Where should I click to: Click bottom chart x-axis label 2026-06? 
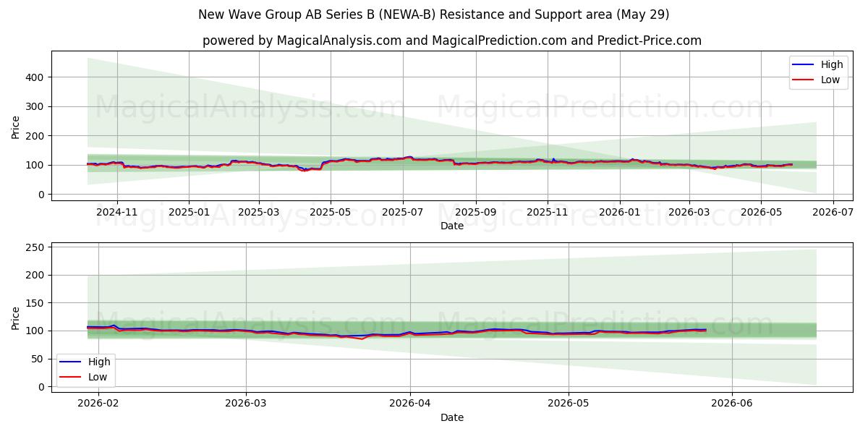732,404
